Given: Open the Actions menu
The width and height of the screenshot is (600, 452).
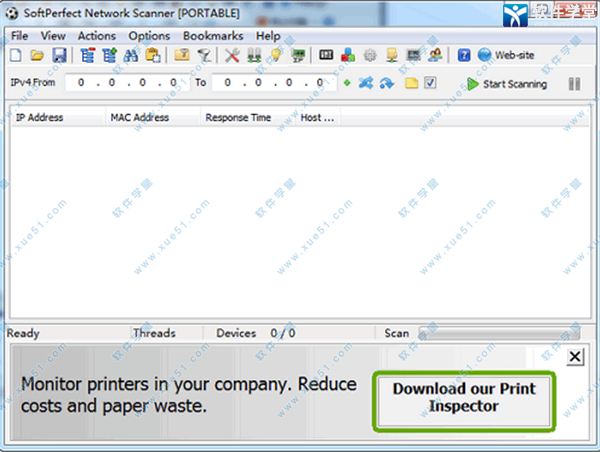Looking at the screenshot, I should click(97, 36).
